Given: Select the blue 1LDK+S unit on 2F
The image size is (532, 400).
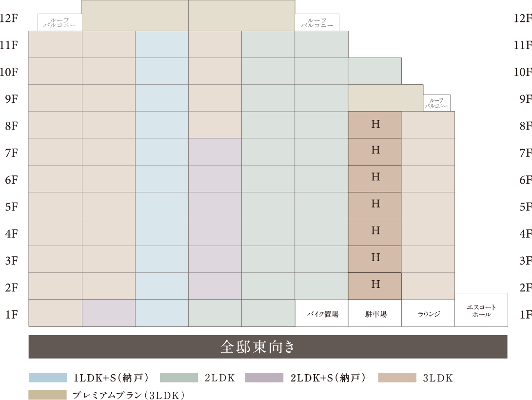Looking at the screenshot, I should click(162, 286).
